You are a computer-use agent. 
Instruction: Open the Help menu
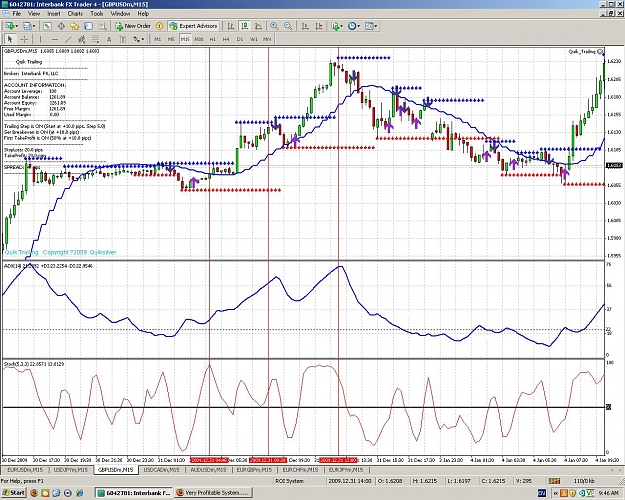143,14
